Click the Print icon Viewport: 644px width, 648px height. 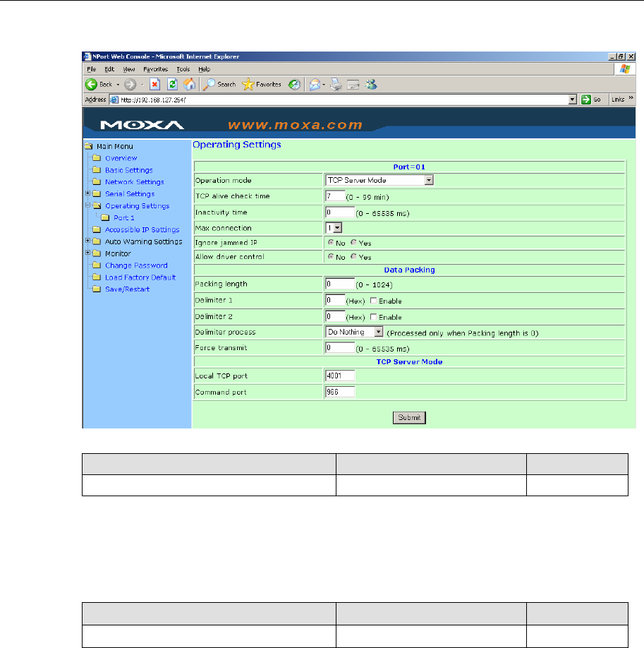tap(336, 84)
